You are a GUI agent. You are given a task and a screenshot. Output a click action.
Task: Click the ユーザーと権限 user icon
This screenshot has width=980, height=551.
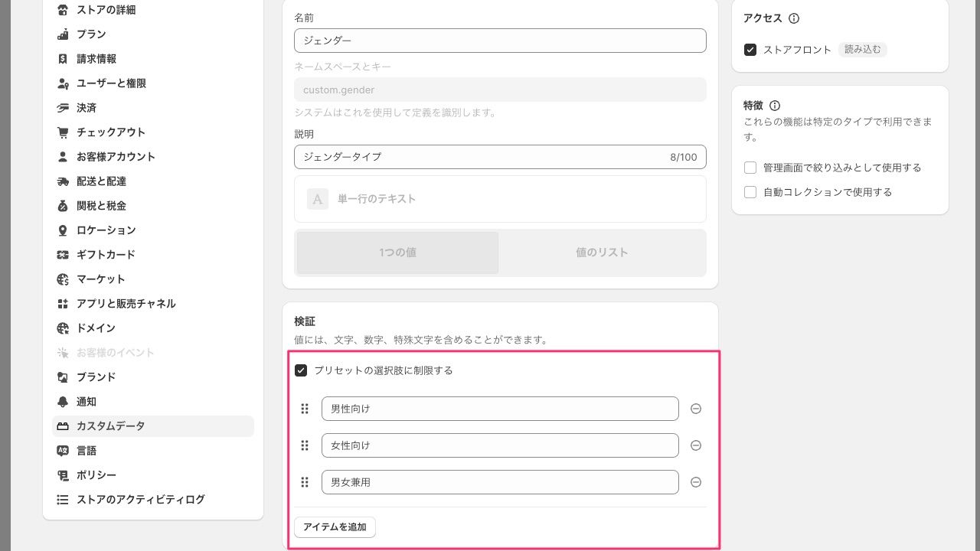tap(63, 83)
